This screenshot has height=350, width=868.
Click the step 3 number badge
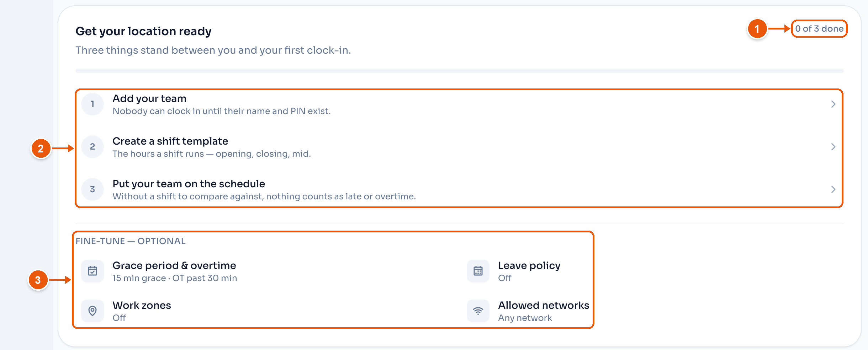point(92,189)
